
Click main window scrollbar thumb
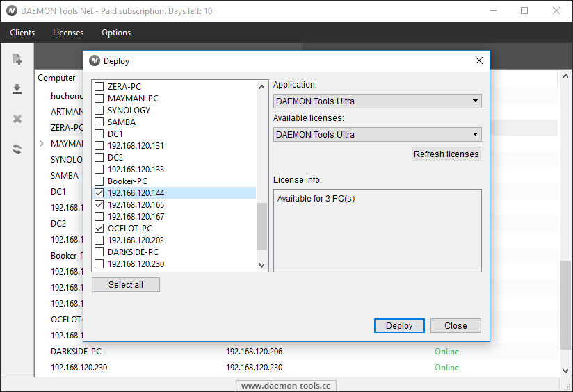point(565,304)
